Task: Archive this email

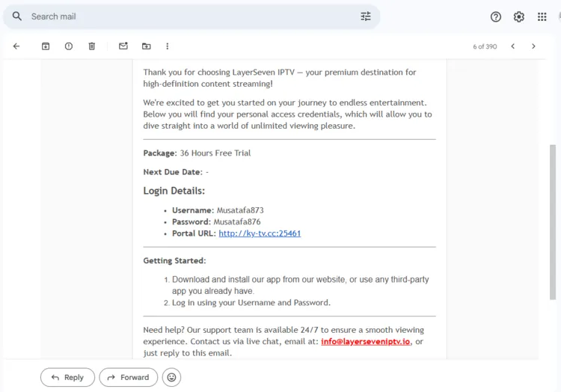Action: tap(46, 46)
